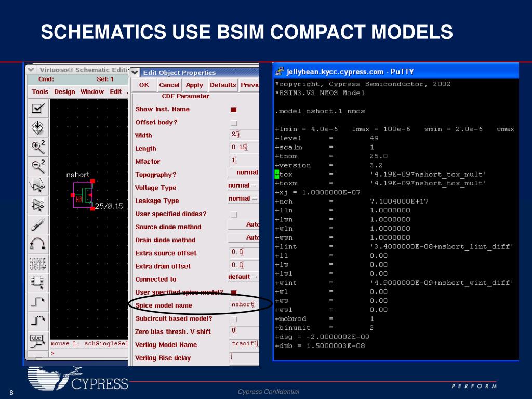Toggle User specified spice model? checkbox
This screenshot has width=532, height=399.
[x=233, y=292]
